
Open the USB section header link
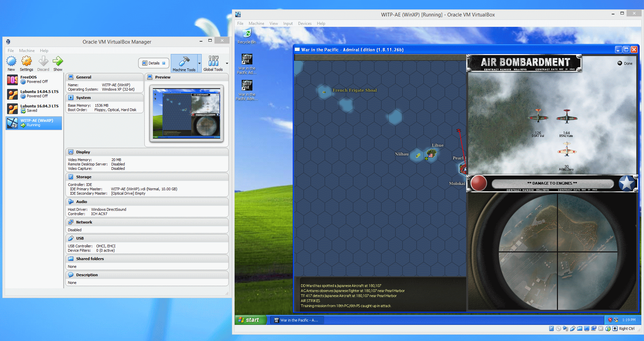coord(80,238)
